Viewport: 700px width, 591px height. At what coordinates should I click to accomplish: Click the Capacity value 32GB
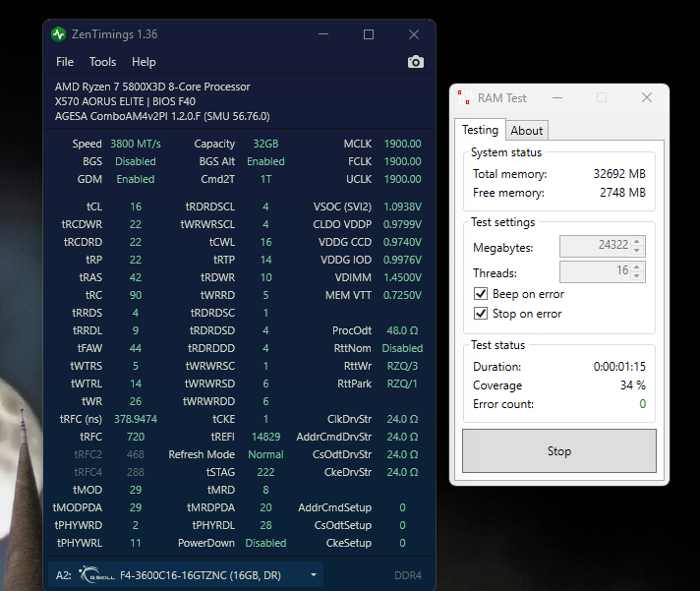[x=265, y=144]
